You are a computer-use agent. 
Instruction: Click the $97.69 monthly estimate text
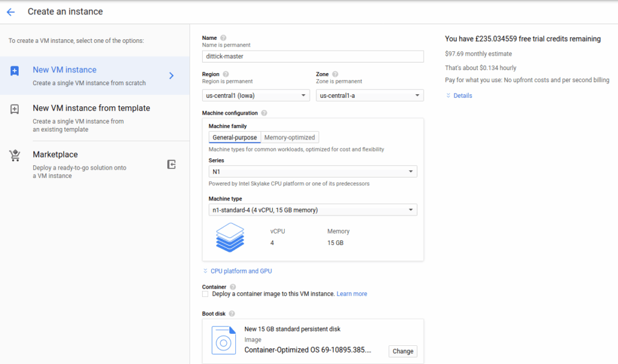tap(479, 54)
